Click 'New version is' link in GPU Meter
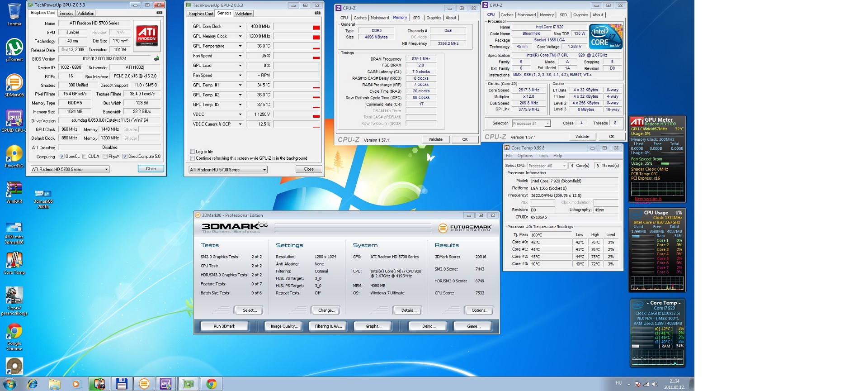868x391 pixels. pyautogui.click(x=648, y=199)
